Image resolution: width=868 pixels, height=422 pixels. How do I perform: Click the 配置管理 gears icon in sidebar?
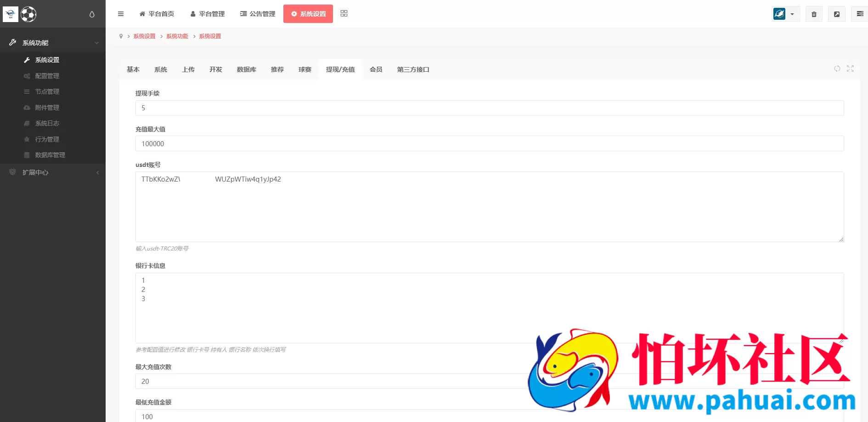[x=27, y=76]
